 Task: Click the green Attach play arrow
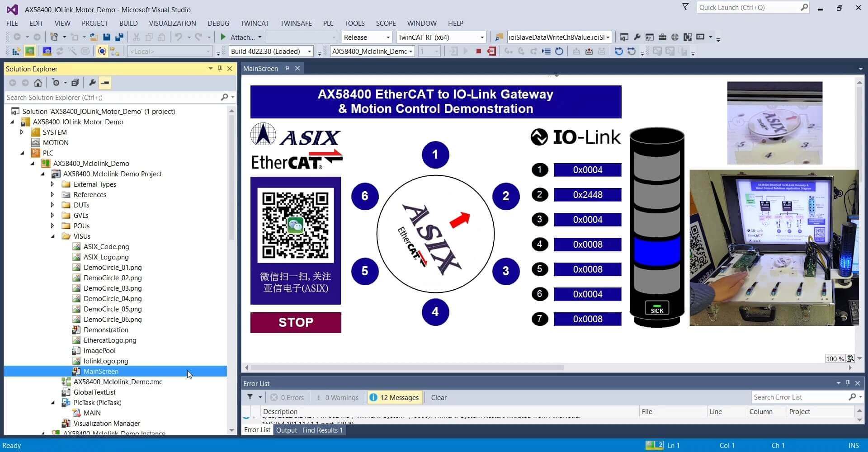coord(223,37)
